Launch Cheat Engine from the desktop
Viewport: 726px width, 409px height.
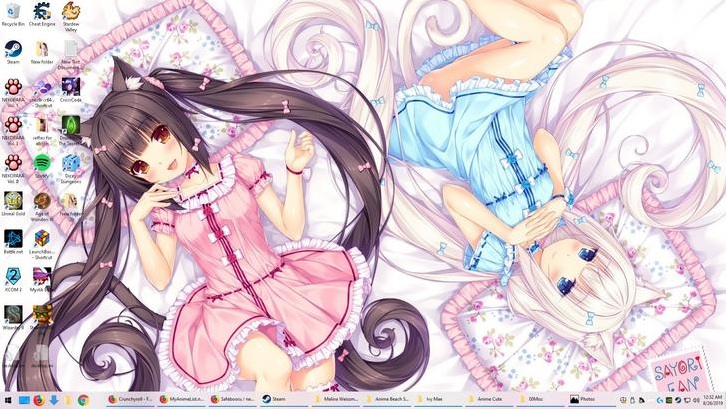point(42,12)
